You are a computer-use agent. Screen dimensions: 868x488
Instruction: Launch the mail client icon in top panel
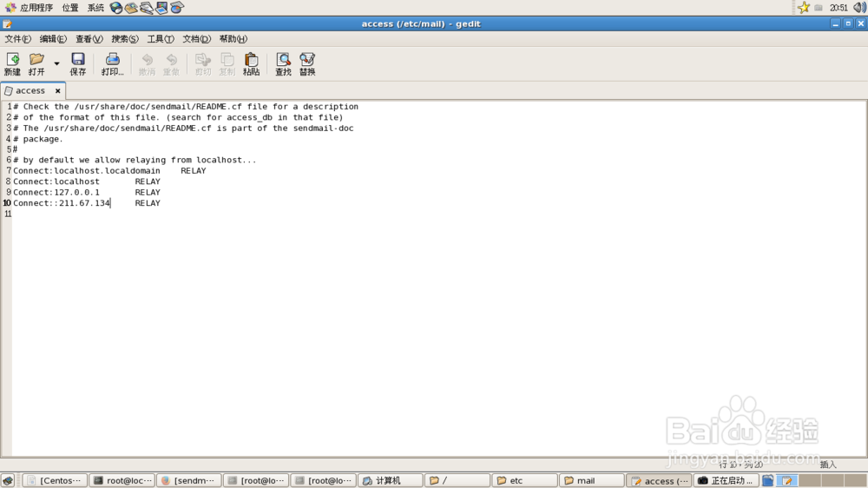[131, 8]
